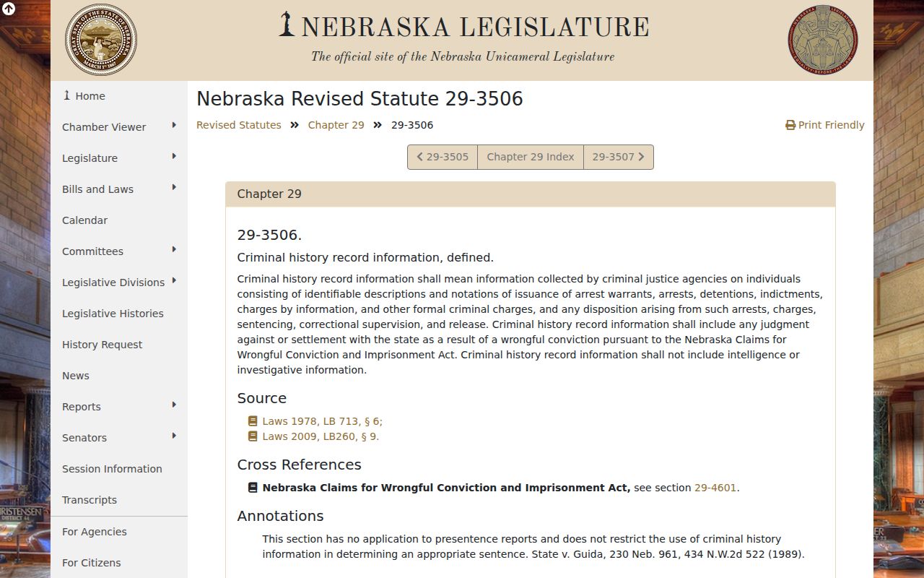Image resolution: width=924 pixels, height=578 pixels.
Task: Click the Revised Statutes breadcrumb link
Action: [x=239, y=125]
